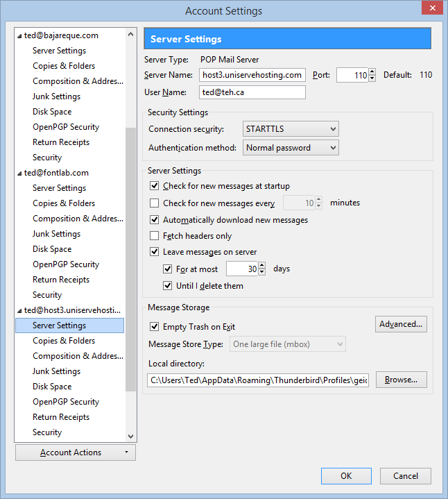The height and width of the screenshot is (499, 448).
Task: Enable 'Fetch headers only' checkbox
Action: pos(155,236)
